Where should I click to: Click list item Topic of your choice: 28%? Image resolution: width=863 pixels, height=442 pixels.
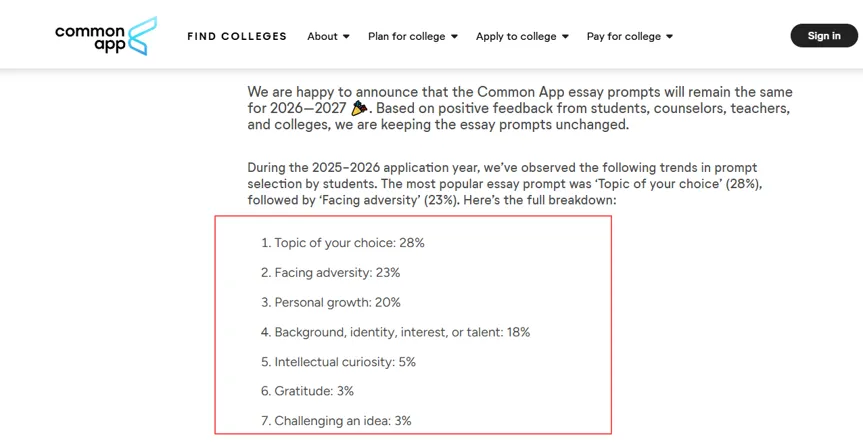point(343,243)
